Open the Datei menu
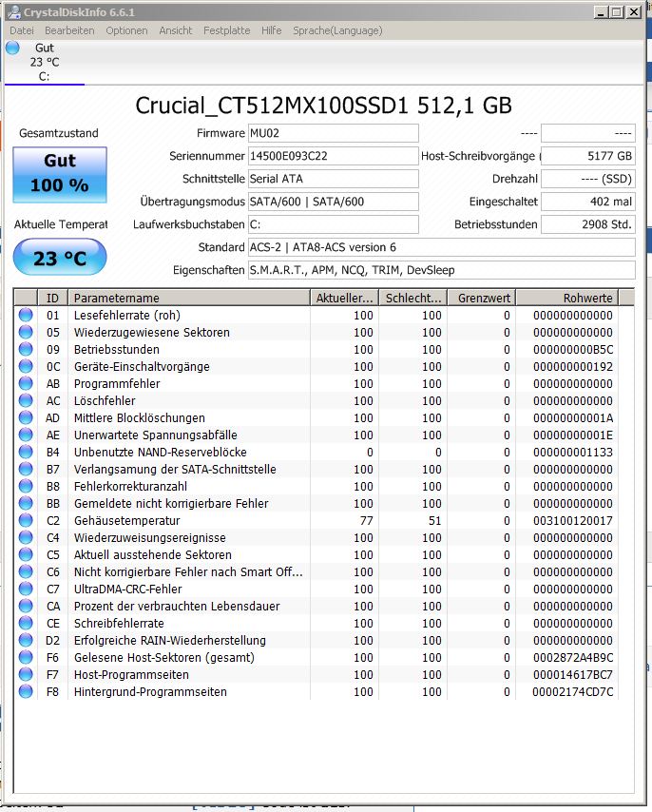Screen dimensions: 652x812 (x=22, y=30)
